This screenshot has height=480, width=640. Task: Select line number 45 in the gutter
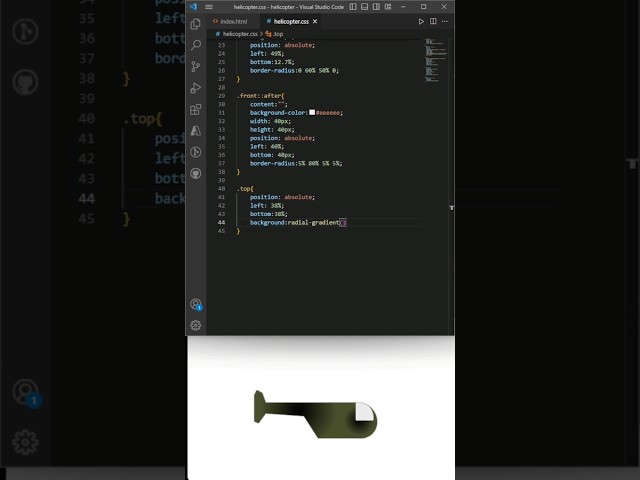(x=221, y=231)
